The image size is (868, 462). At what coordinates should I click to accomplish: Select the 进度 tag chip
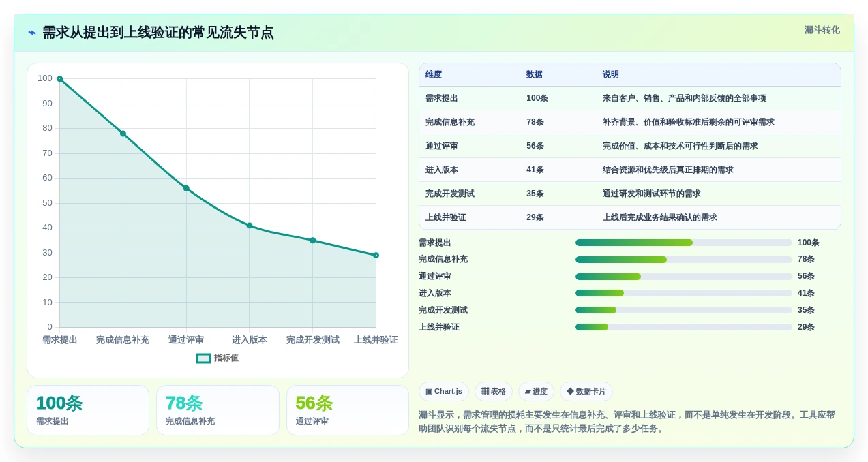click(x=536, y=392)
